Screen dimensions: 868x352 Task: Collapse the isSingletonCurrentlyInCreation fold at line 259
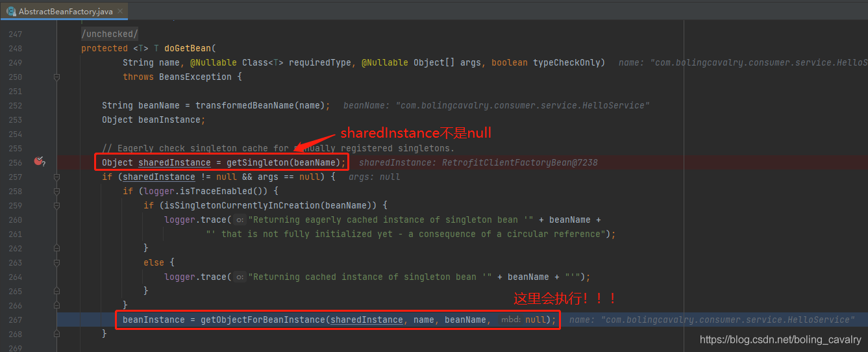pyautogui.click(x=57, y=205)
